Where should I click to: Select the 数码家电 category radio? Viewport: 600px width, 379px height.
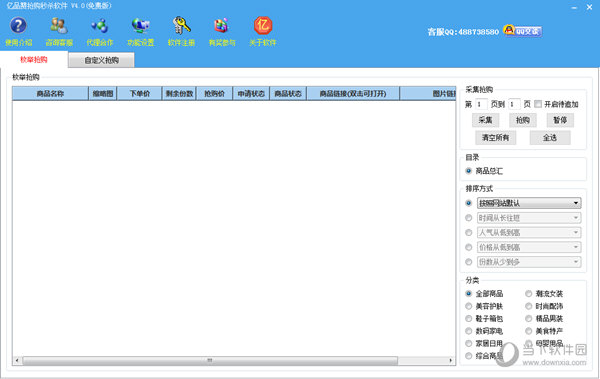pos(468,331)
